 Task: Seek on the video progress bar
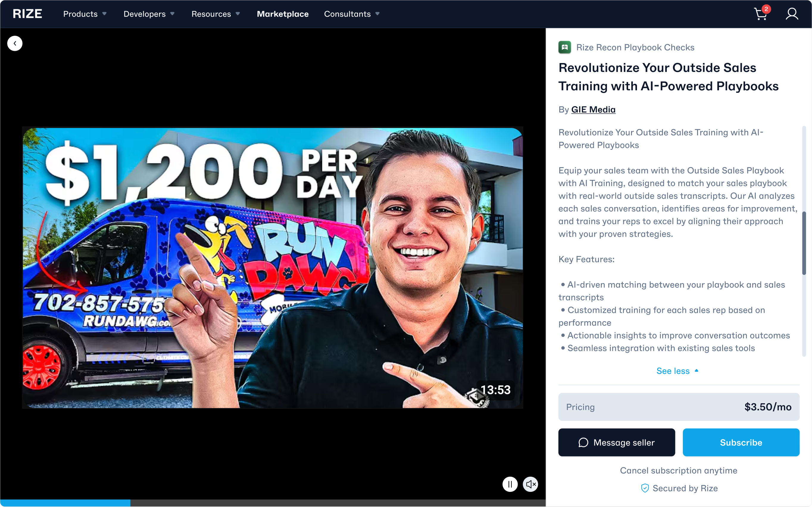click(x=273, y=503)
